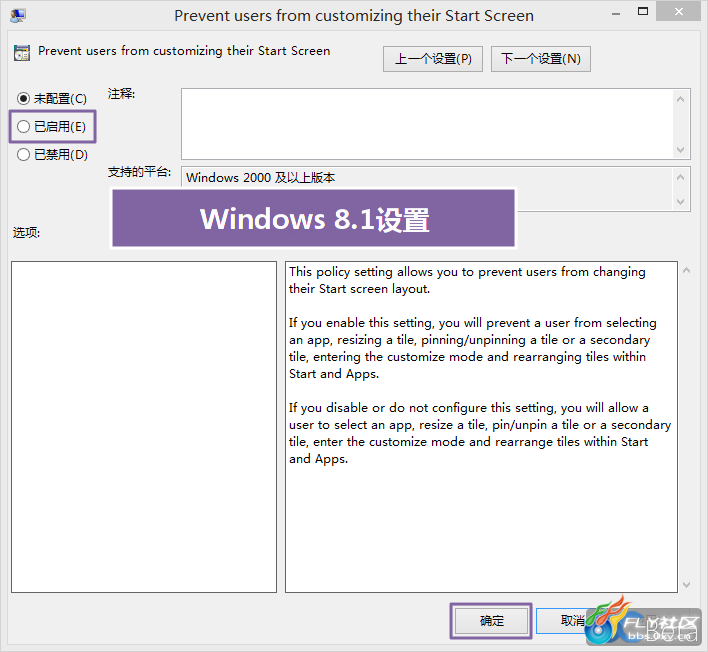The height and width of the screenshot is (652, 708).
Task: Maximize the policy dialog window
Action: 643,12
